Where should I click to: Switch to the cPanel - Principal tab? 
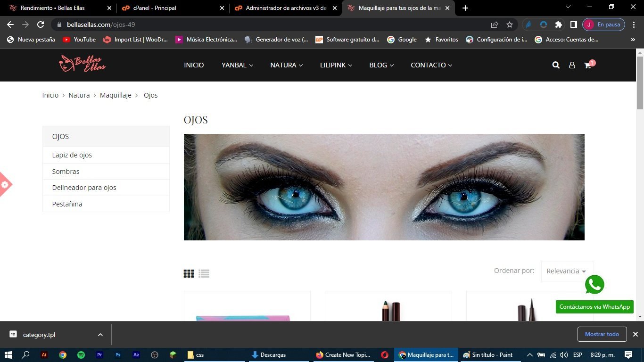point(172,8)
